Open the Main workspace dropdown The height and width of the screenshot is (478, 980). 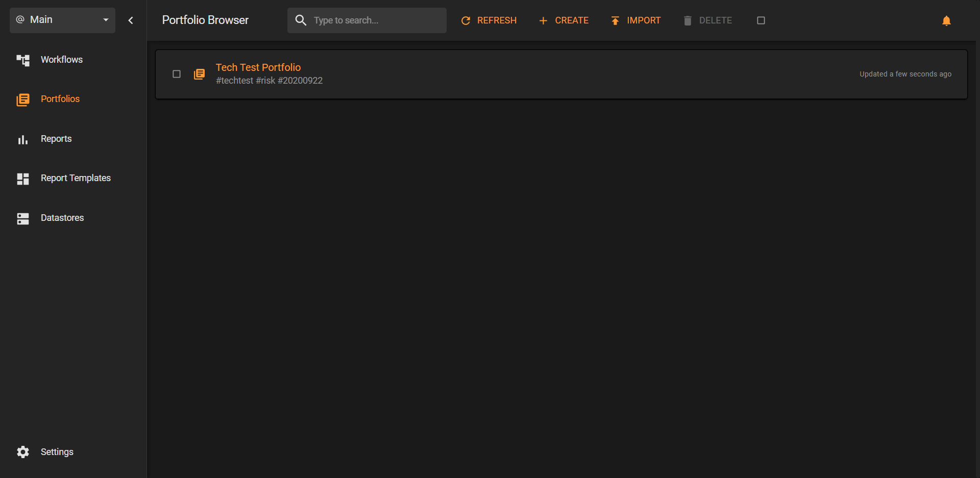[62, 20]
